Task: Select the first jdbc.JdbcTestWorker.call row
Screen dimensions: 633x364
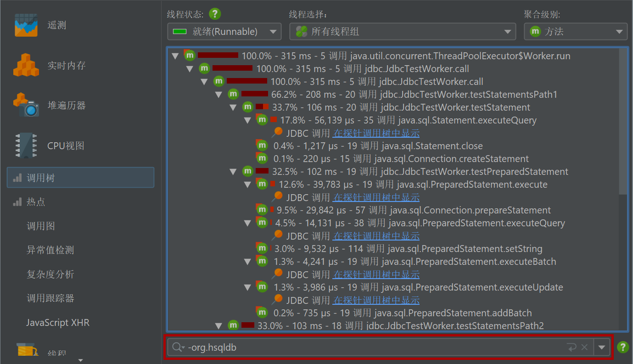Action: coord(363,69)
